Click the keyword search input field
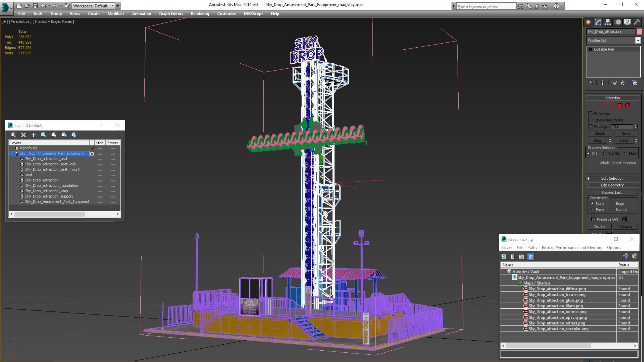This screenshot has width=644, height=362. (x=485, y=6)
